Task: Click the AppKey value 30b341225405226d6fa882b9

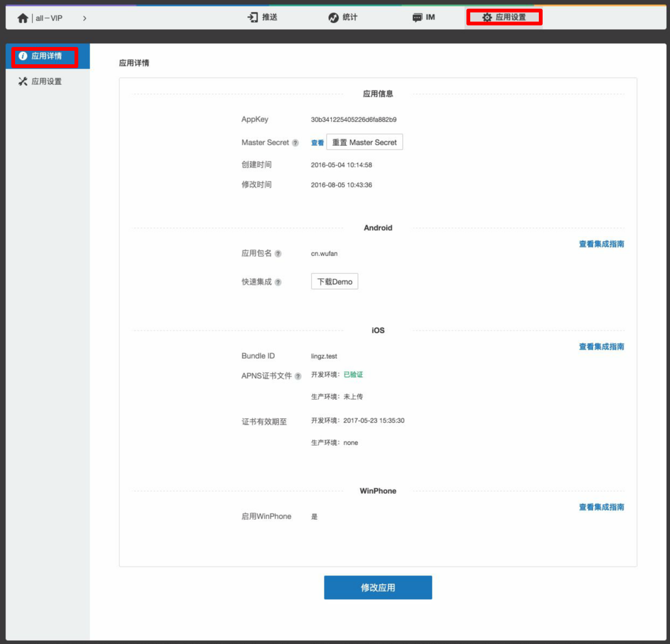Action: click(354, 119)
